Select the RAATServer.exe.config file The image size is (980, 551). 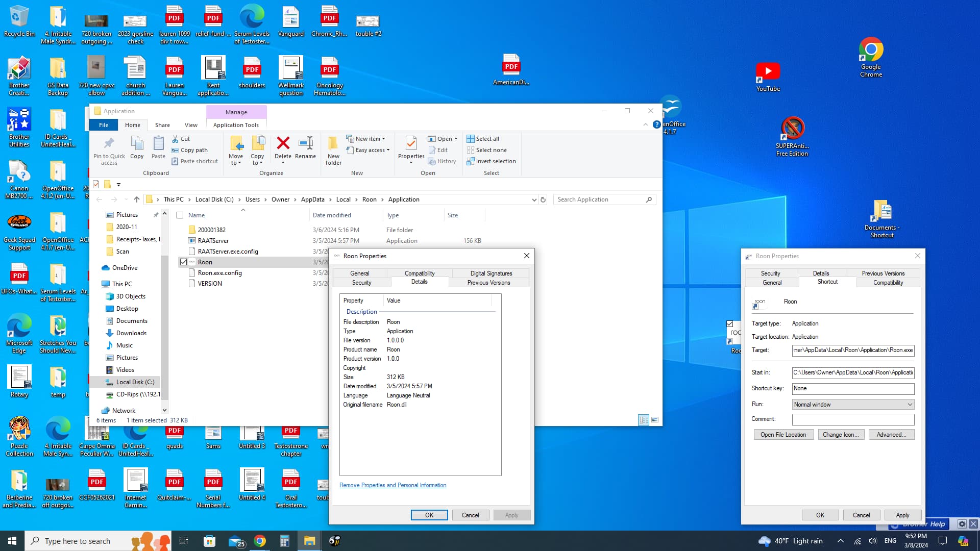pos(228,252)
